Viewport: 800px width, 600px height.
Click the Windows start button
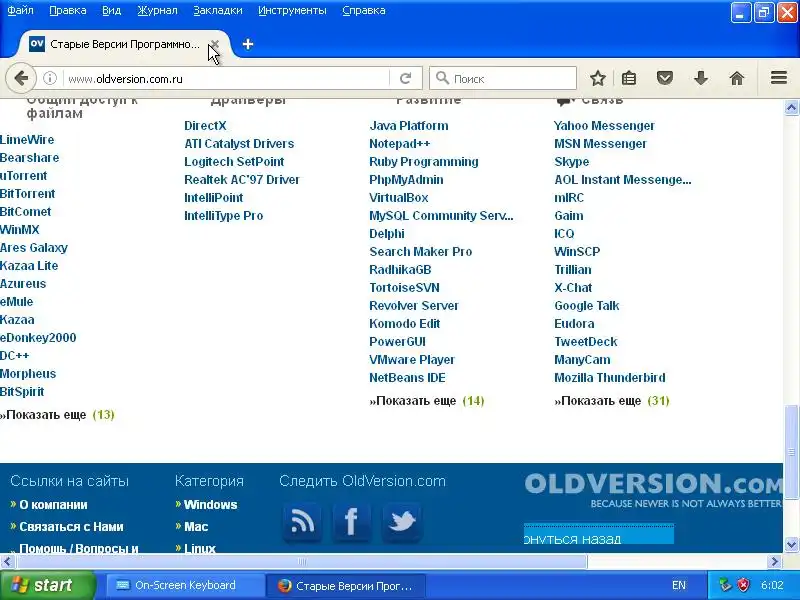47,585
